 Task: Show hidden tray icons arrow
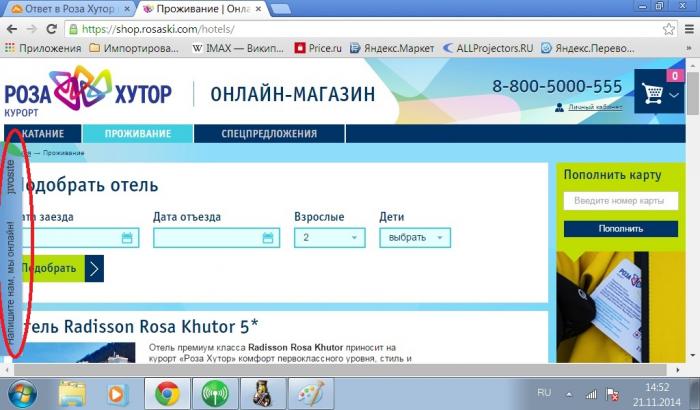[x=569, y=394]
